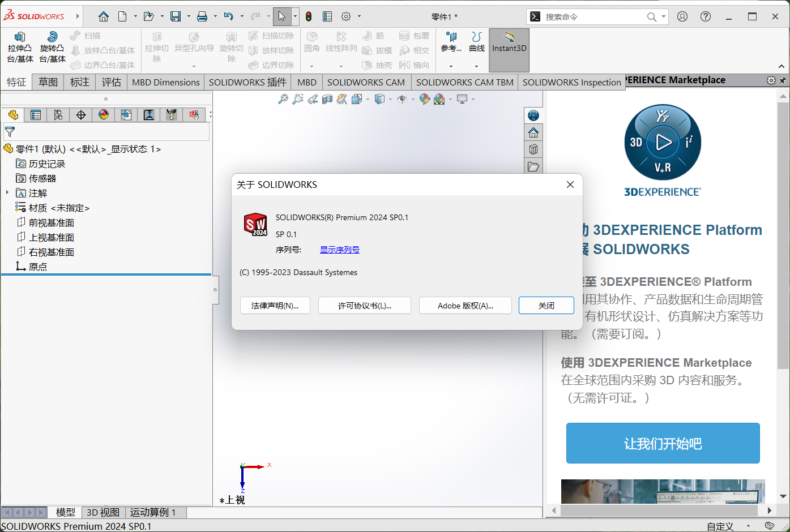Image resolution: width=790 pixels, height=532 pixels.
Task: Click the tree filter funnel icon
Action: (10, 132)
